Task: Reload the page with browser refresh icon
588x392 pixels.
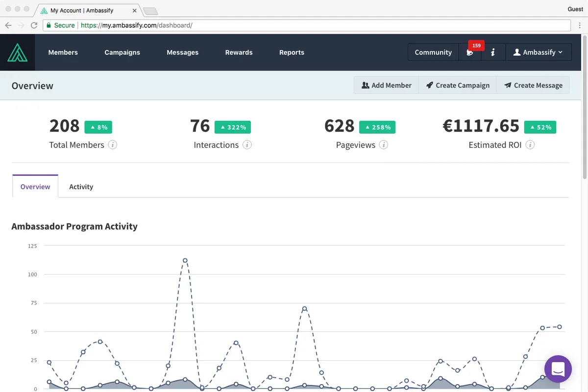Action: pos(34,25)
